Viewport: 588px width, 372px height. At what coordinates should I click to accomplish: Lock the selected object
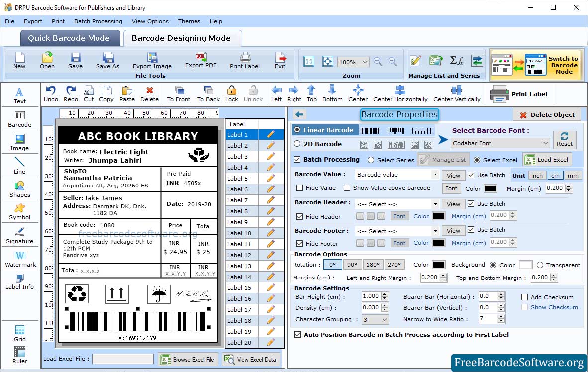click(232, 94)
